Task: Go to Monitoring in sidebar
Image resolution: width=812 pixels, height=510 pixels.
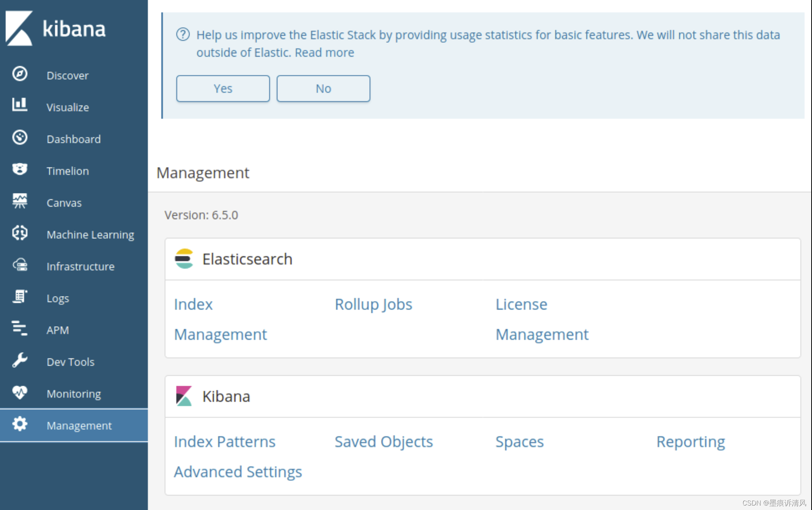Action: tap(74, 394)
